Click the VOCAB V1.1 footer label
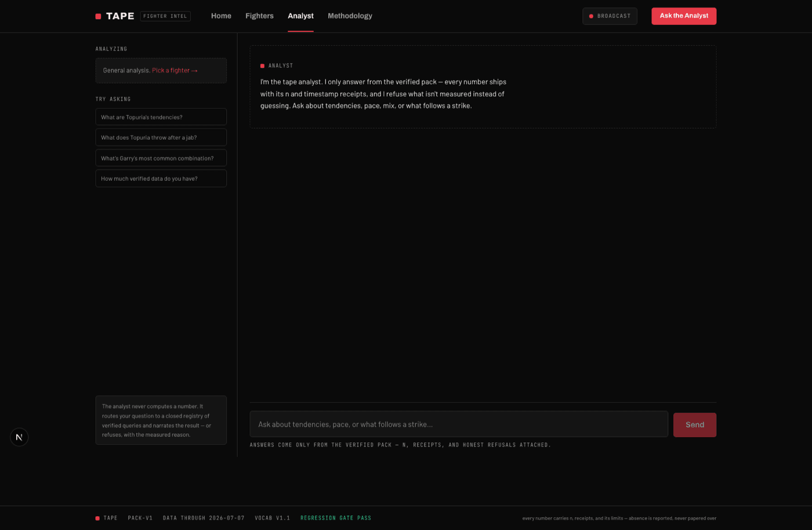The height and width of the screenshot is (530, 812). (x=273, y=518)
